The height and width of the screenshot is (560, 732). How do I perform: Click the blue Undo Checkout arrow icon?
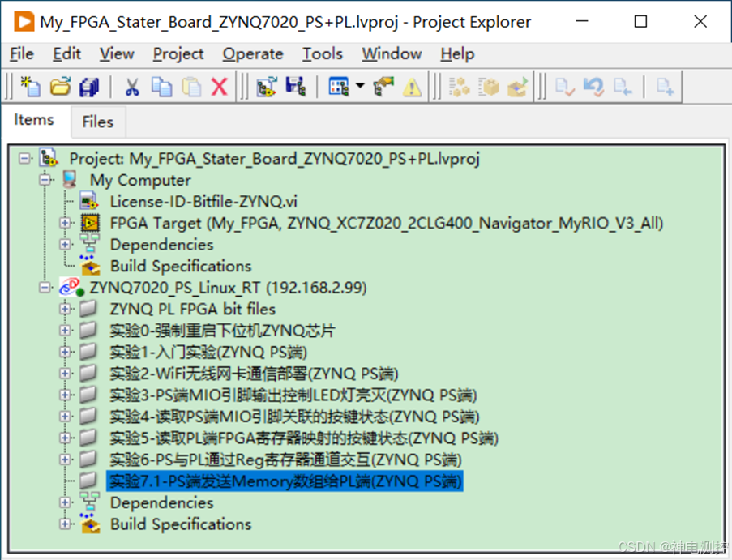click(593, 87)
